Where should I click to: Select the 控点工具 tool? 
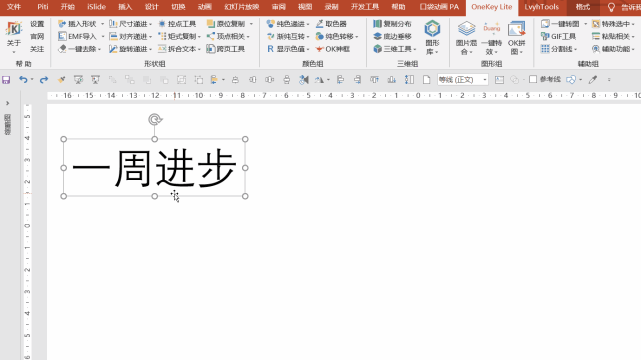tap(177, 24)
